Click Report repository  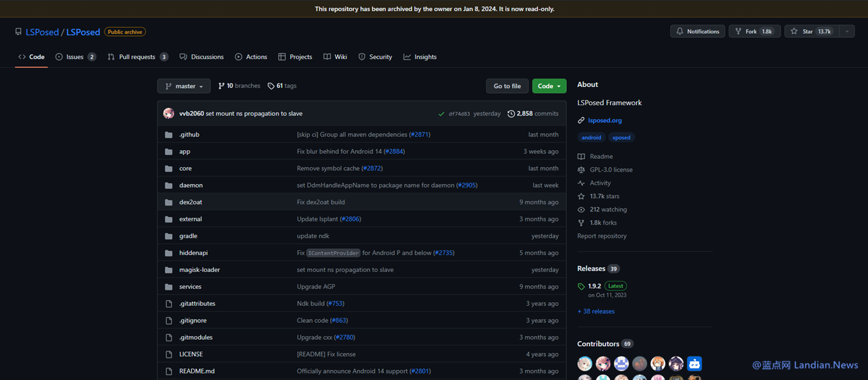point(602,236)
